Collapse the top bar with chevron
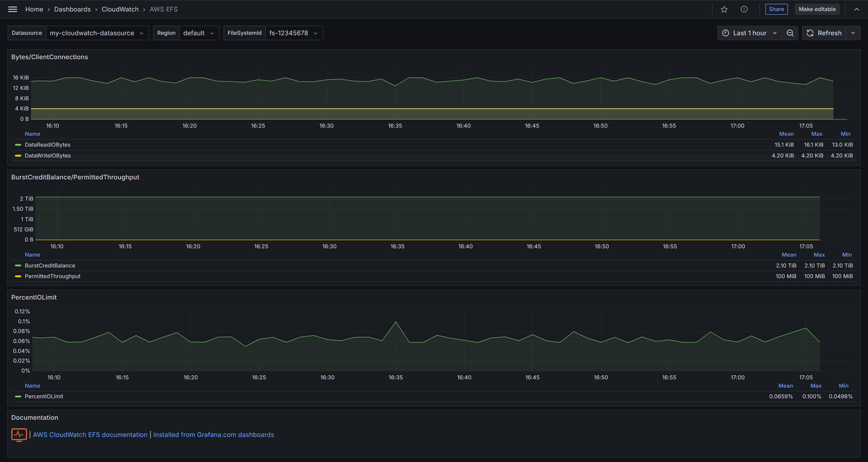This screenshot has height=462, width=868. 856,9
